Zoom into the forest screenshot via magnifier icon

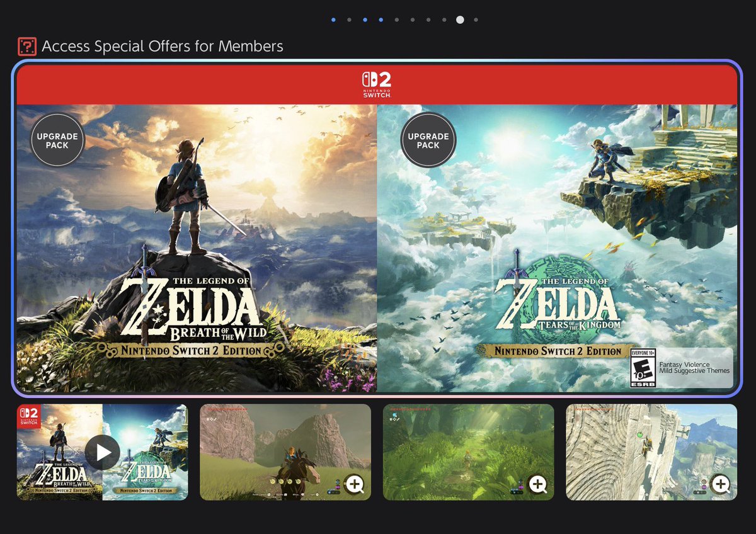coord(537,484)
